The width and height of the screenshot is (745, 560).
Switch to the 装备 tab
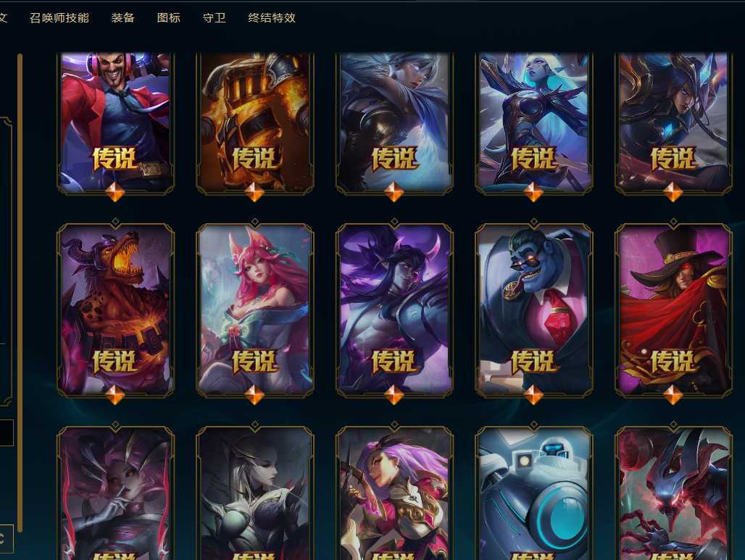pos(122,18)
